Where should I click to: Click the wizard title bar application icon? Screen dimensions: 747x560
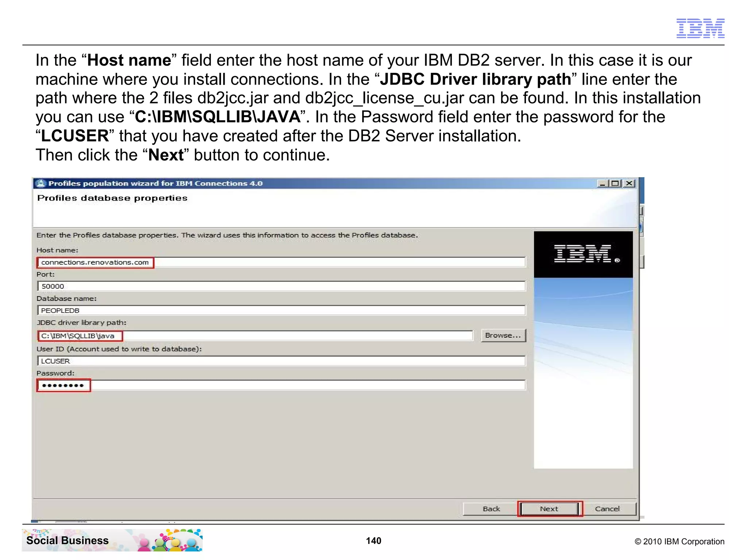coord(41,183)
